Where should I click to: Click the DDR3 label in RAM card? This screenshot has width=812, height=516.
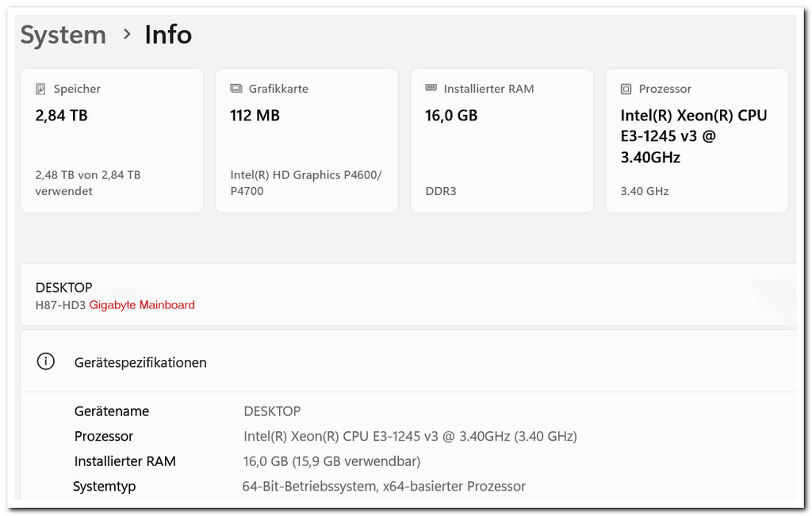click(x=441, y=191)
